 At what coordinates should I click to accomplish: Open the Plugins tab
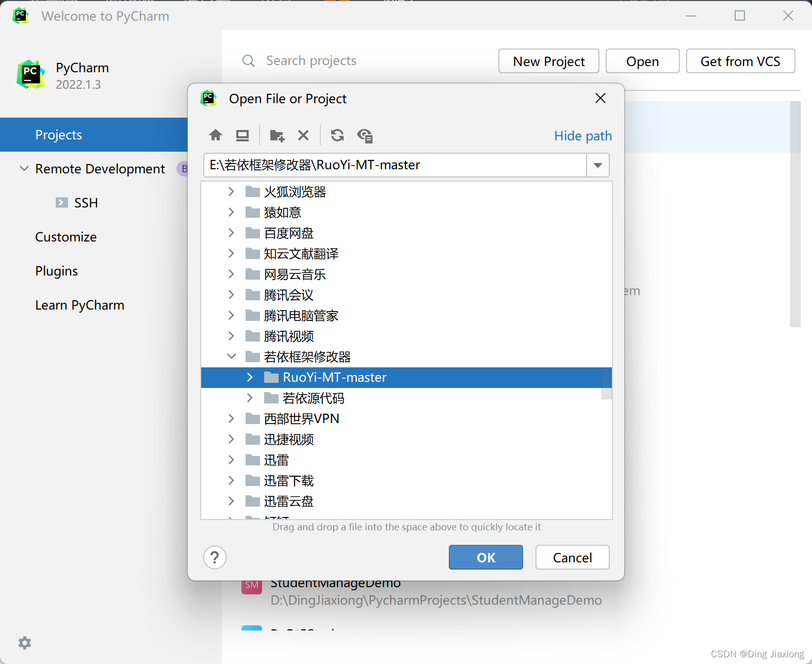[57, 271]
